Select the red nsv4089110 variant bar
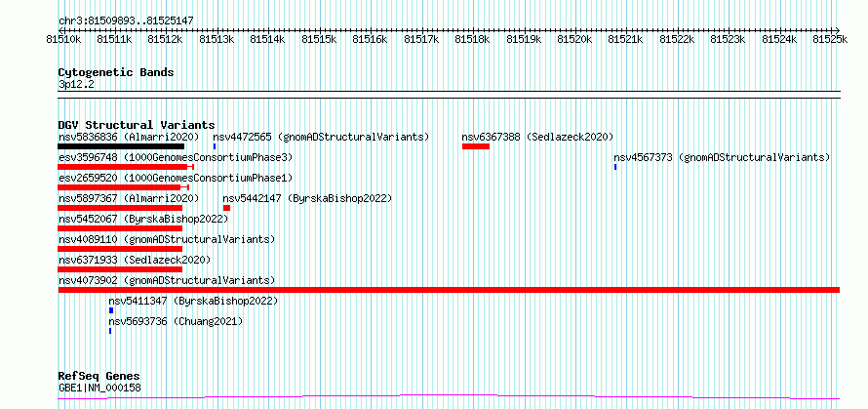The height and width of the screenshot is (409, 868). (x=120, y=249)
